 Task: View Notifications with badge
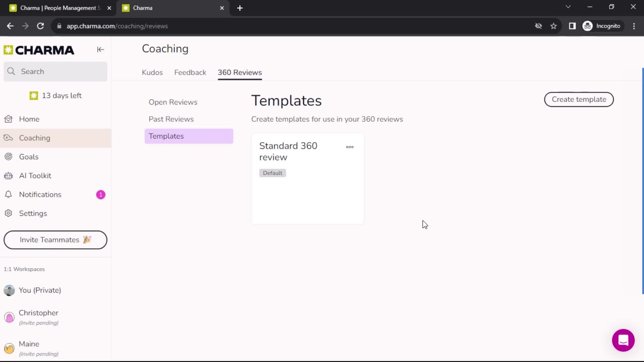click(55, 194)
